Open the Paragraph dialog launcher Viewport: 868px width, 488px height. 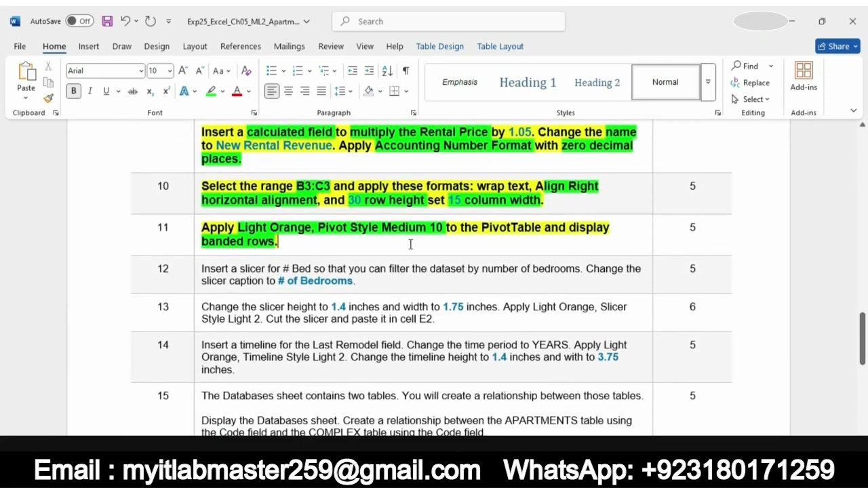pos(413,113)
